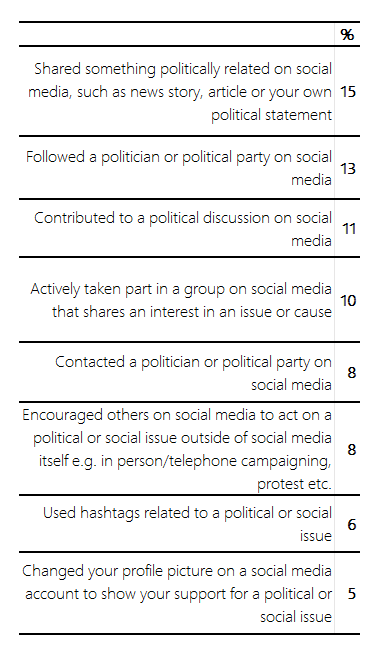378x653 pixels.
Task: Select 'Encouraged others on social media' row text
Action: [x=177, y=449]
